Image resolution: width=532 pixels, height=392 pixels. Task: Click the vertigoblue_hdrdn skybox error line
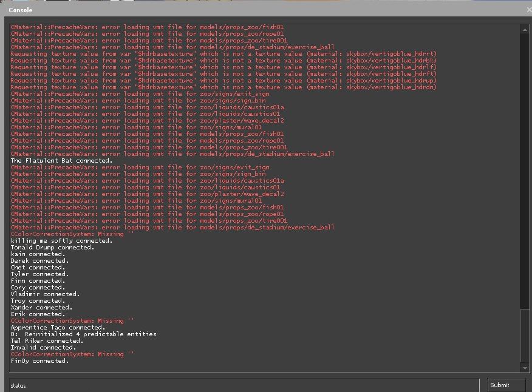point(223,87)
